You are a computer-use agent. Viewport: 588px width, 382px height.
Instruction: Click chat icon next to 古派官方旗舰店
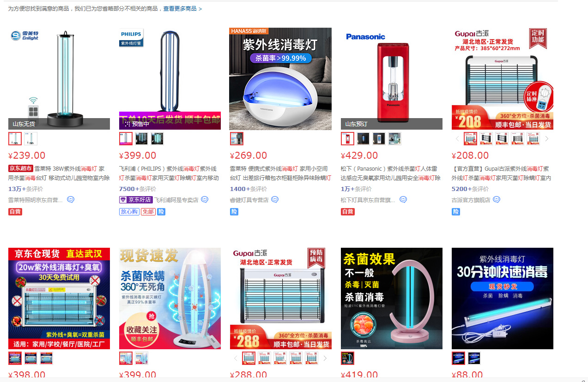[497, 200]
